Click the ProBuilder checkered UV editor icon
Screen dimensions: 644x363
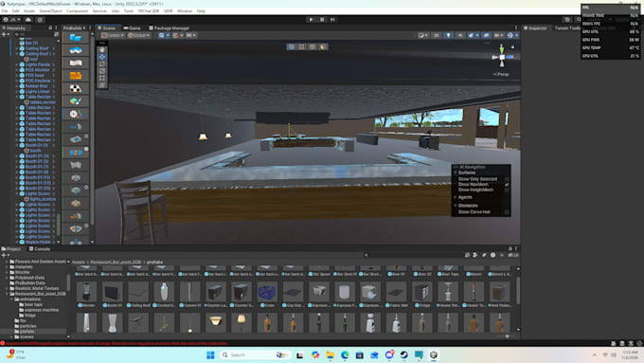pyautogui.click(x=76, y=88)
